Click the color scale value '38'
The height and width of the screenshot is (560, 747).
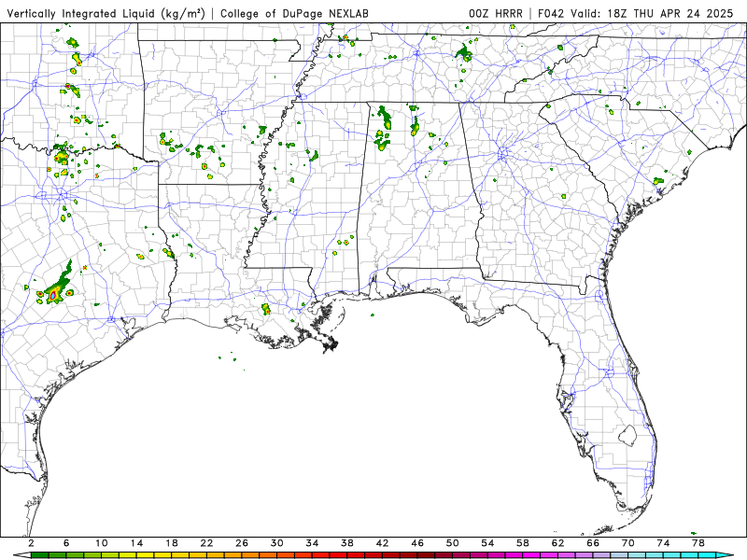point(347,543)
